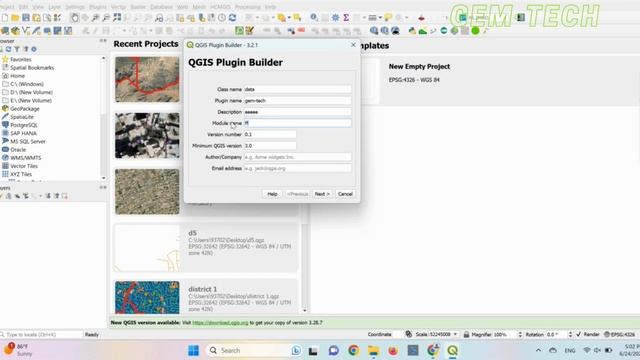Activate the Zoom In magnifier tool

[96, 18]
